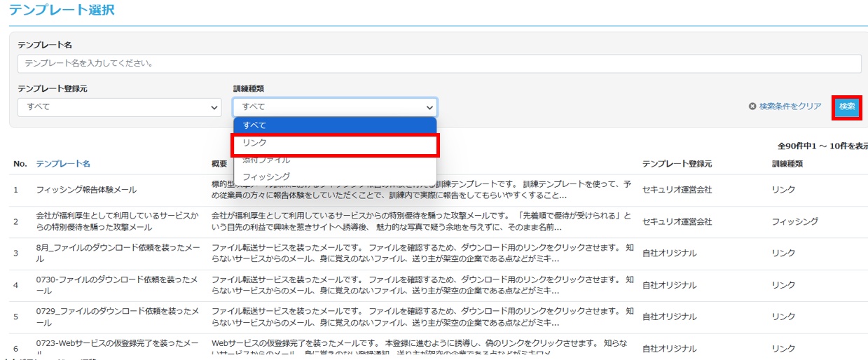Sort by the テンプレート名 column header
The width and height of the screenshot is (868, 360).
pos(63,164)
